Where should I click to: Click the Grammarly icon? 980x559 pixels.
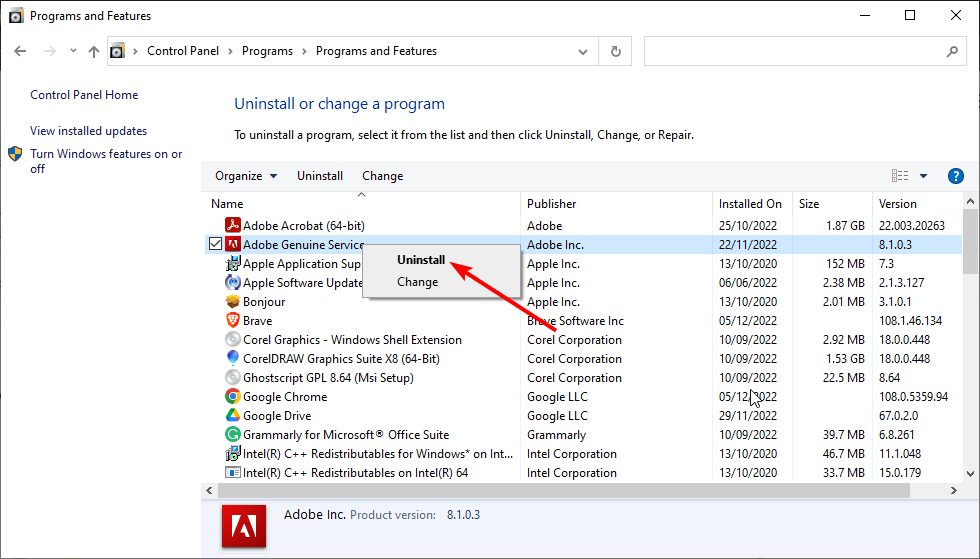(x=232, y=434)
